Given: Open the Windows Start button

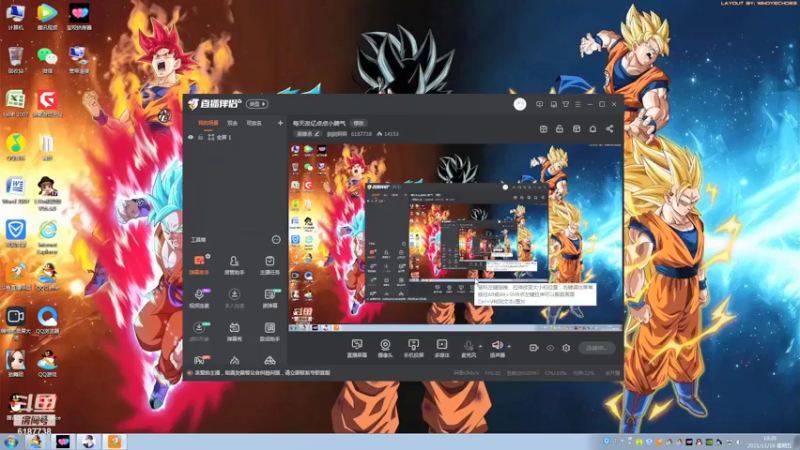Looking at the screenshot, I should [11, 442].
